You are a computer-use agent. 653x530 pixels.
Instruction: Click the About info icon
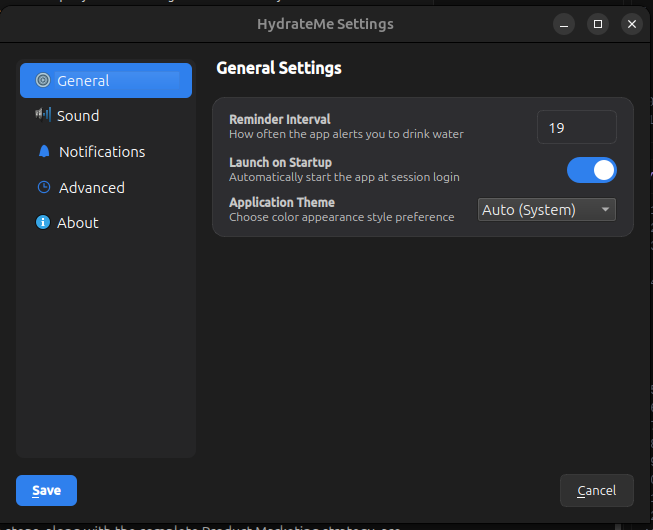pos(43,222)
